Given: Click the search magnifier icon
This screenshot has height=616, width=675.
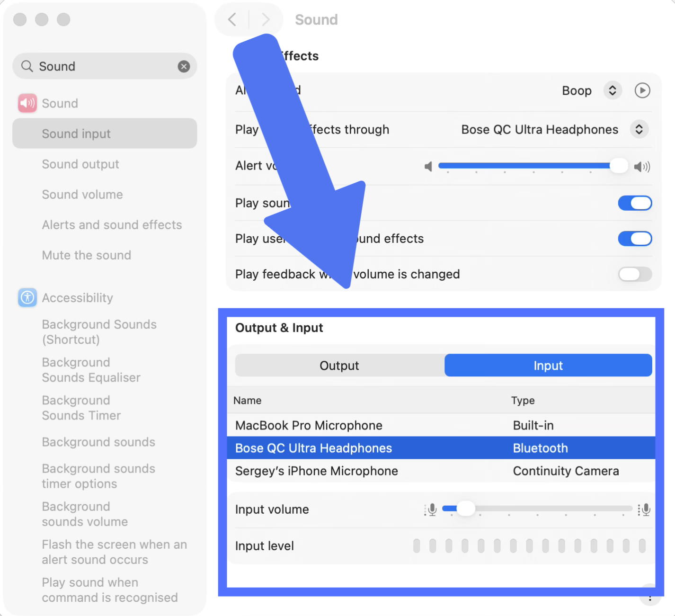Looking at the screenshot, I should (27, 66).
